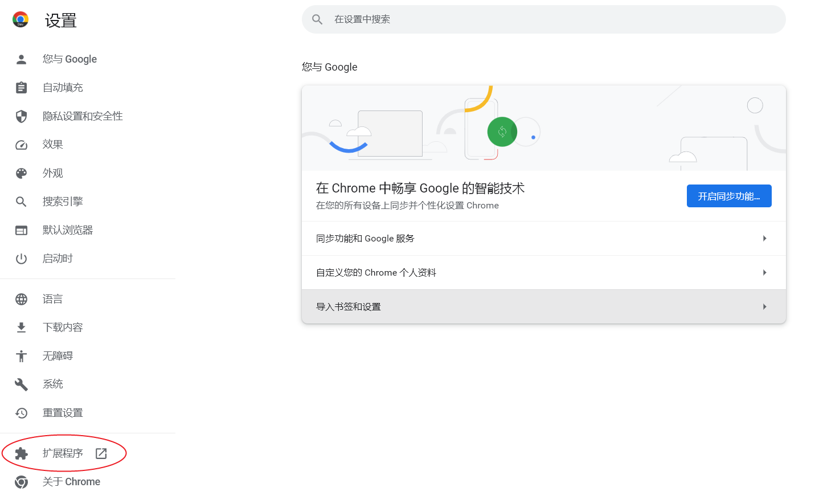819x504 pixels.
Task: Click 在您的所有设备上同步并个性化设置 Chrome text
Action: (x=407, y=206)
